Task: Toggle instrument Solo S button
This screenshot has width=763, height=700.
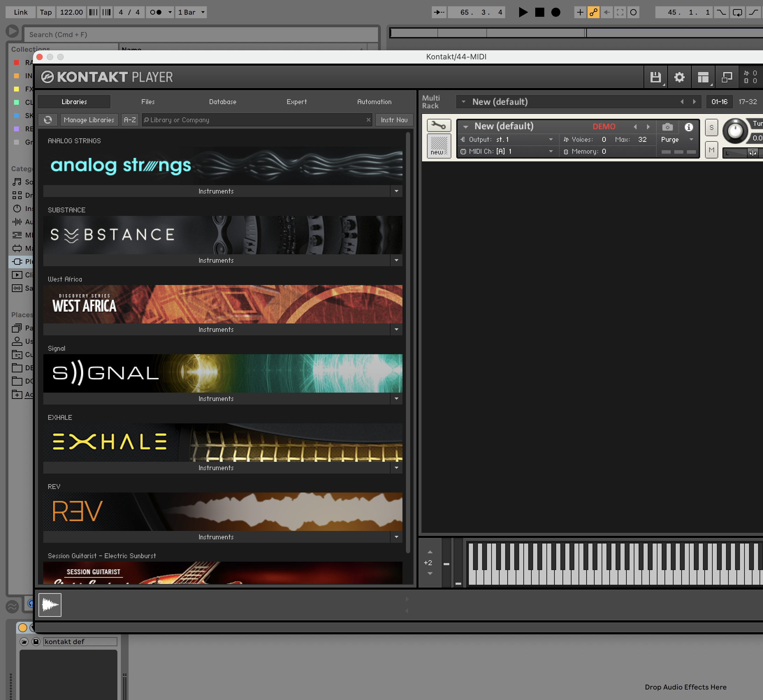Action: [711, 127]
